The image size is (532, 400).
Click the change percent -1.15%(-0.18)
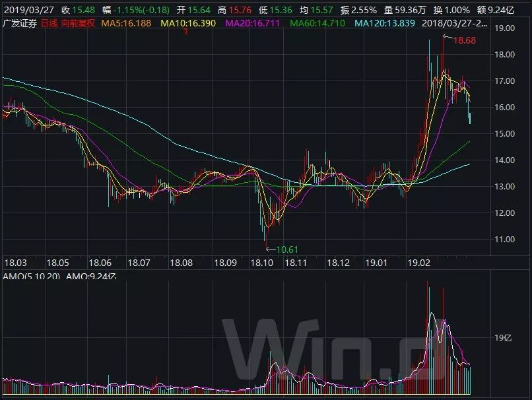click(x=141, y=10)
